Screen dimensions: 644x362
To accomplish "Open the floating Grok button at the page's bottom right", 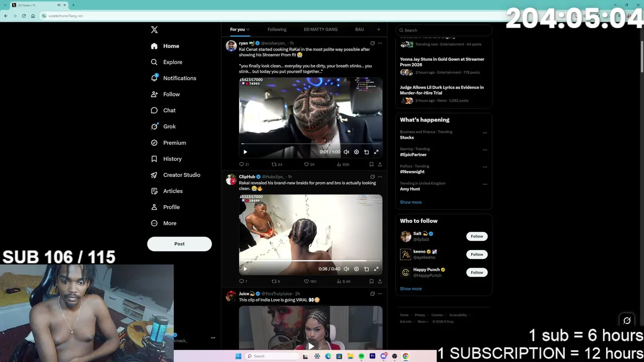I will tap(627, 320).
